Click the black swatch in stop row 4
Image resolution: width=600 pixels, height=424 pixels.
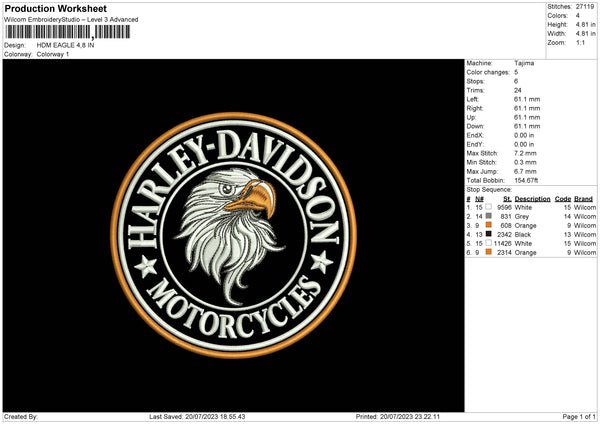tap(489, 234)
